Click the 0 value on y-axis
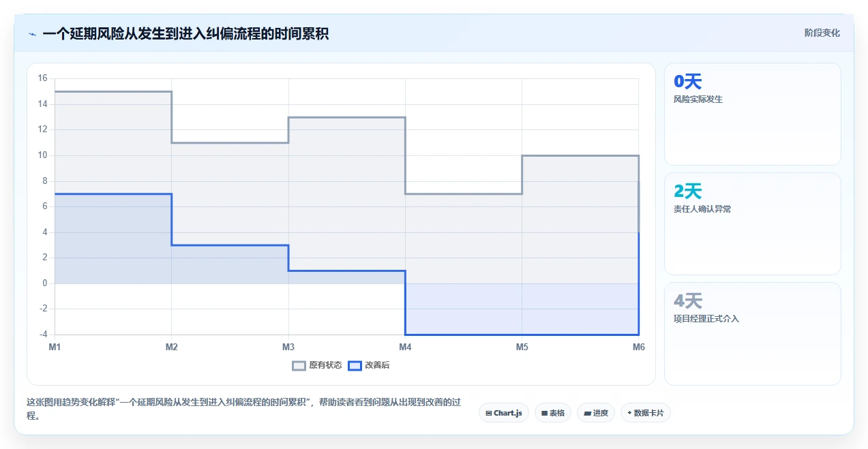This screenshot has height=449, width=868. [45, 283]
